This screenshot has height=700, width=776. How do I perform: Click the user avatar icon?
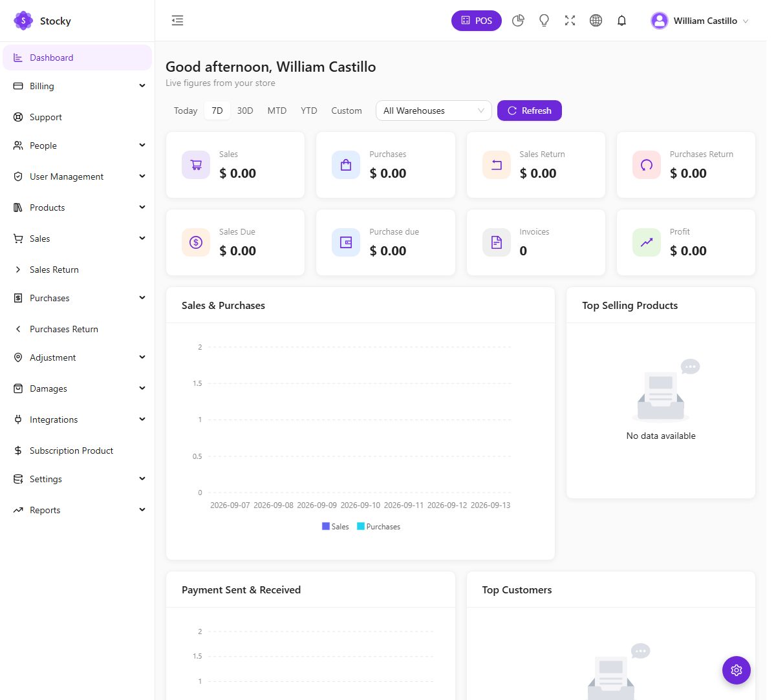(x=659, y=21)
